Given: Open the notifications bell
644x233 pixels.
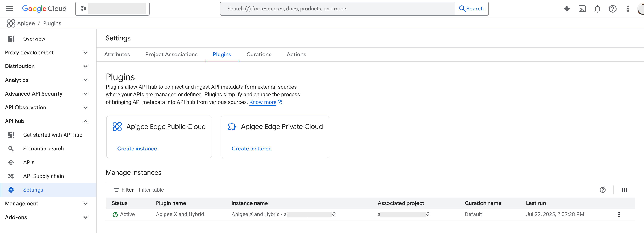Looking at the screenshot, I should [597, 9].
